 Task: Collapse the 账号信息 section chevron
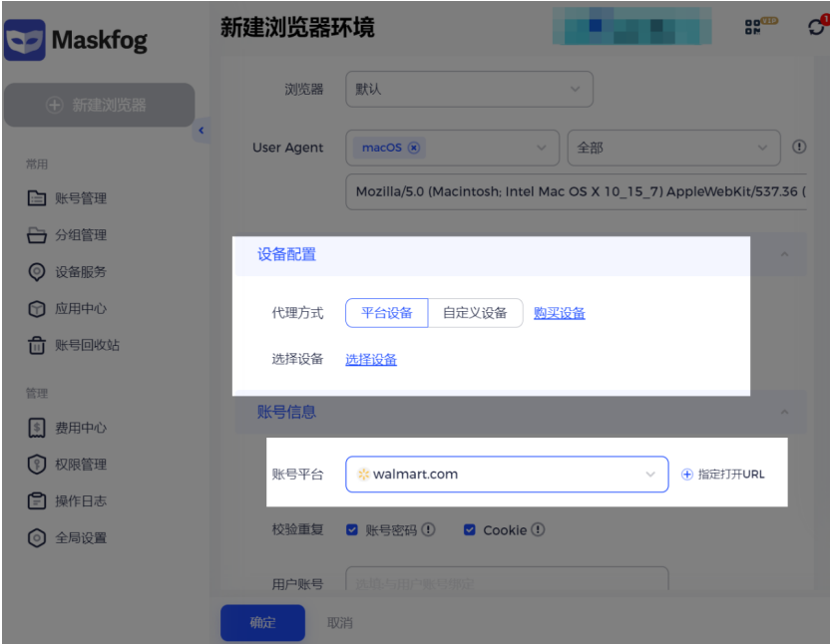click(x=784, y=412)
